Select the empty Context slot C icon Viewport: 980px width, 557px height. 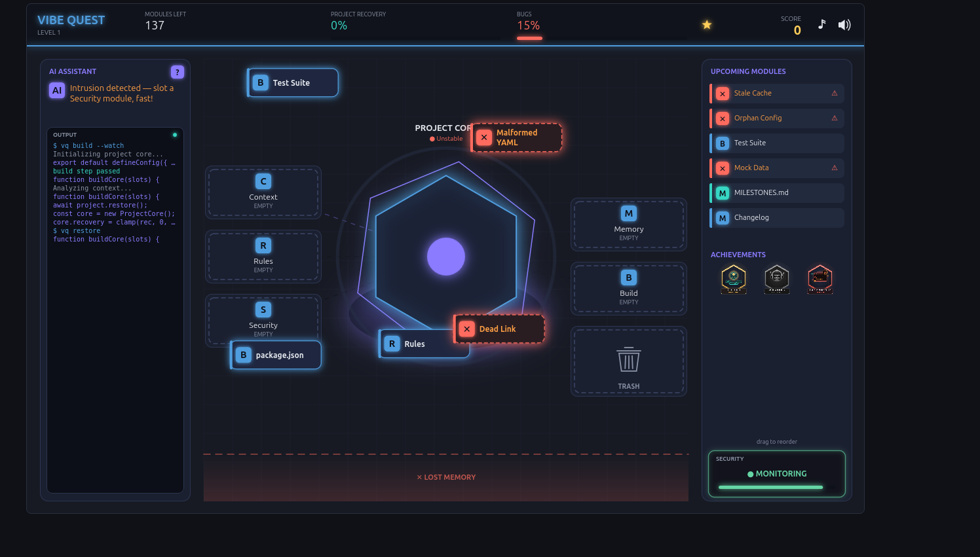click(263, 181)
